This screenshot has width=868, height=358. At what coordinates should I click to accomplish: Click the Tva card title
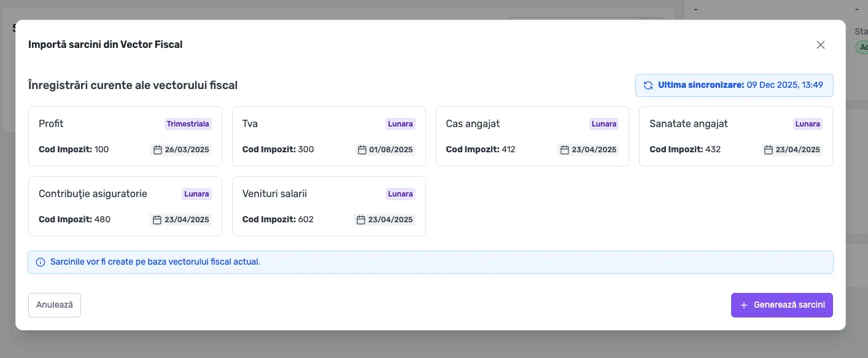coord(250,124)
